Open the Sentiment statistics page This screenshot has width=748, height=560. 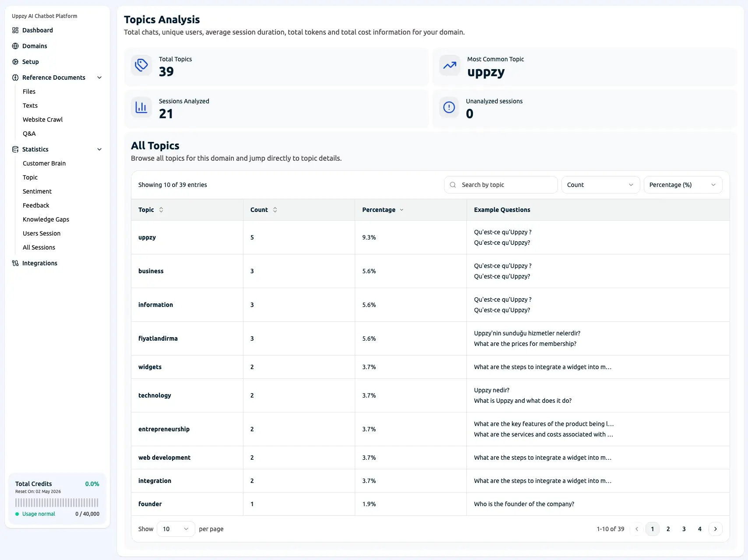(37, 191)
